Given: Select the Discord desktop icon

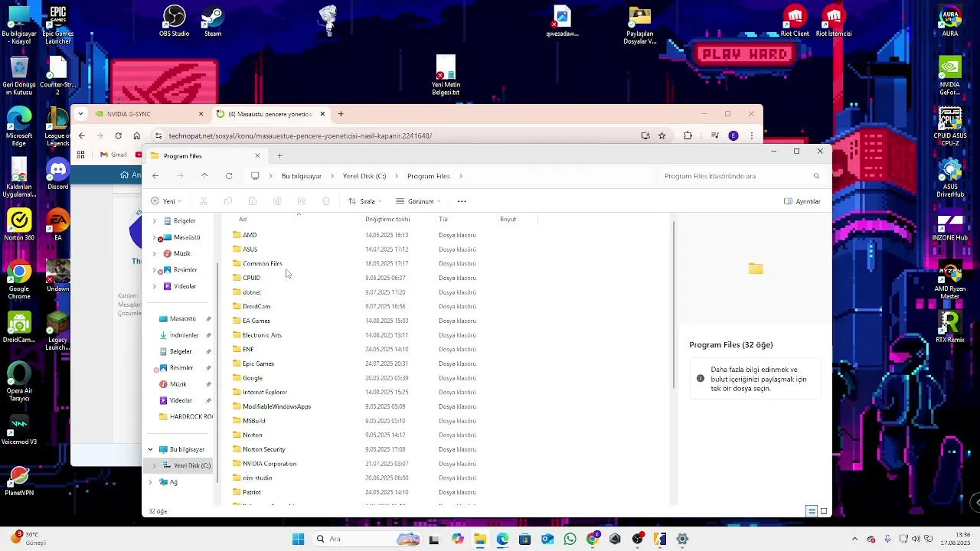Looking at the screenshot, I should pos(58,174).
